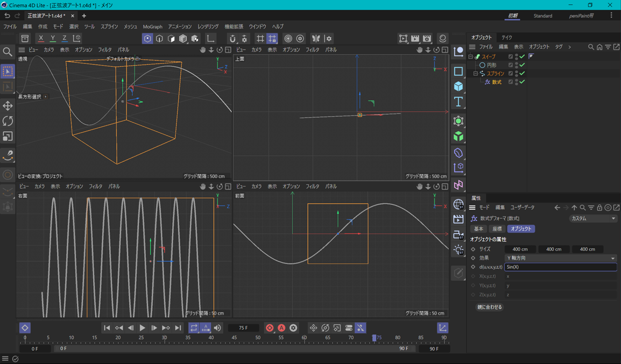The height and width of the screenshot is (364, 621).
Task: Open the MoGraph menu
Action: tap(152, 26)
